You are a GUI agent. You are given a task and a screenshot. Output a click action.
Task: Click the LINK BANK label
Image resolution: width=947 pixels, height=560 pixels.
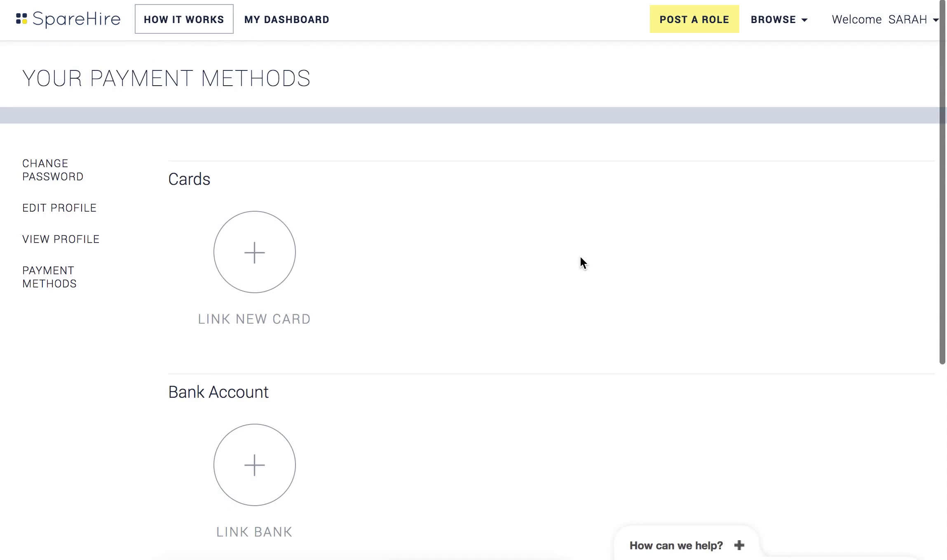(254, 532)
